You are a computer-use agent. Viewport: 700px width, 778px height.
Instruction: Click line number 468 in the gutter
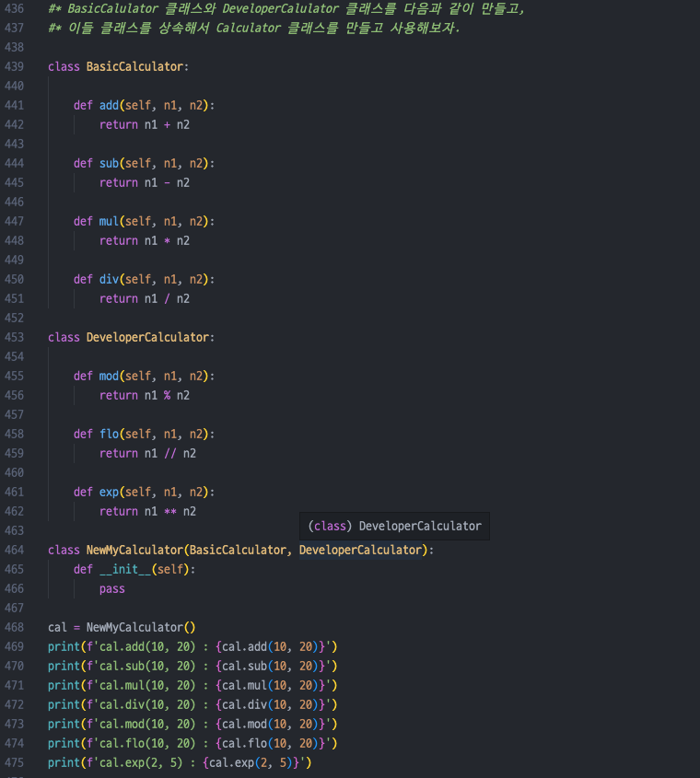[14, 628]
